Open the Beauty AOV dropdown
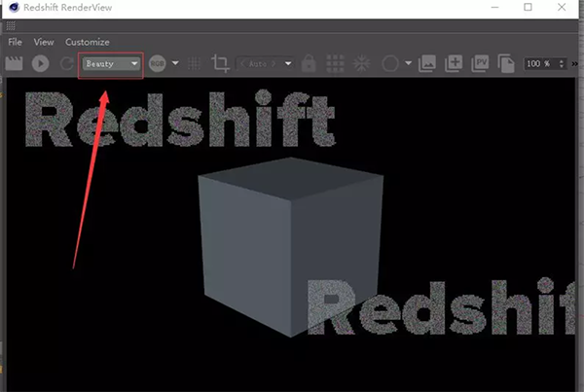 click(x=111, y=63)
